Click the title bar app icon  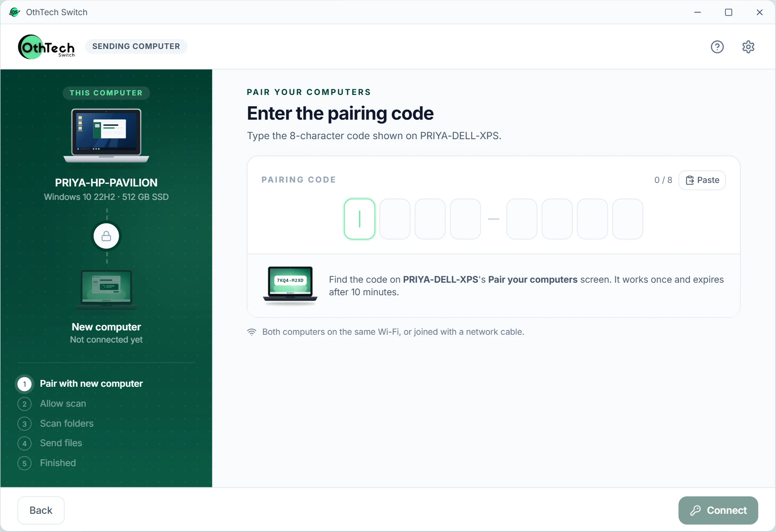pos(15,12)
